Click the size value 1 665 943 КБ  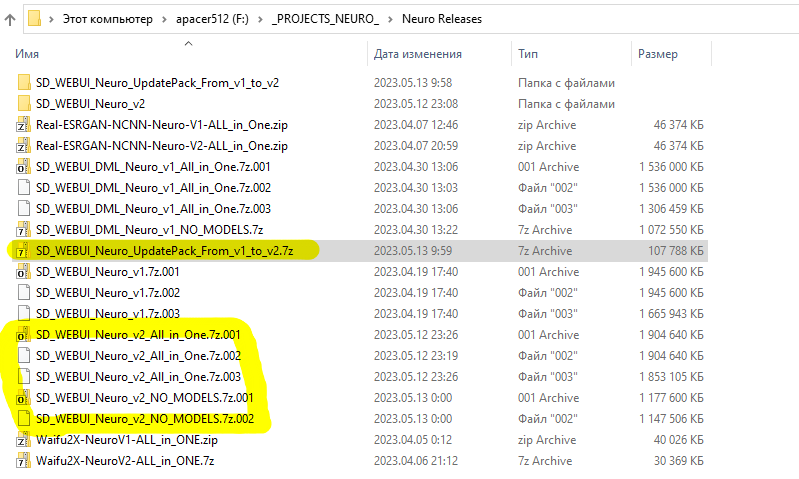[672, 313]
